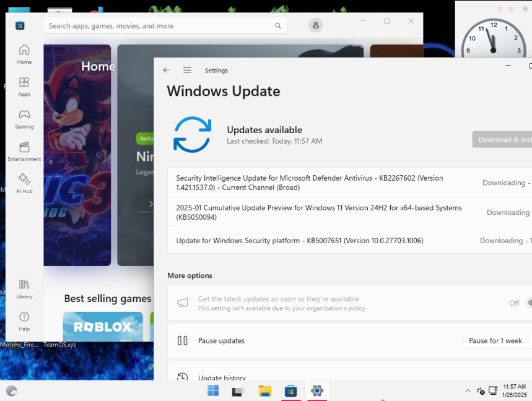Click Download & install button

pos(502,139)
